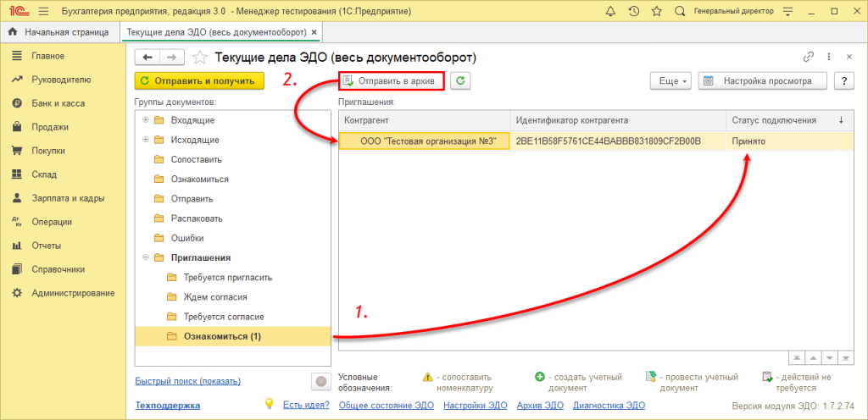Click Отправить и получить button
The height and width of the screenshot is (420, 868).
pyautogui.click(x=199, y=80)
